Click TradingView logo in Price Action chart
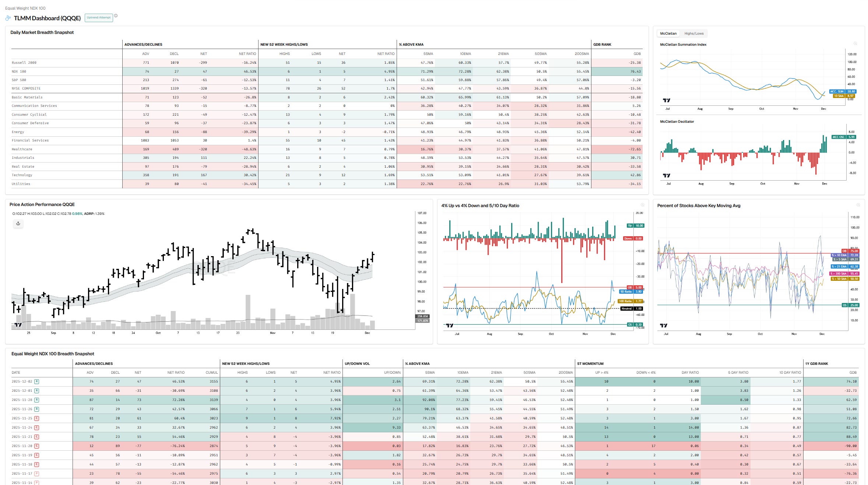The height and width of the screenshot is (485, 868). click(18, 325)
